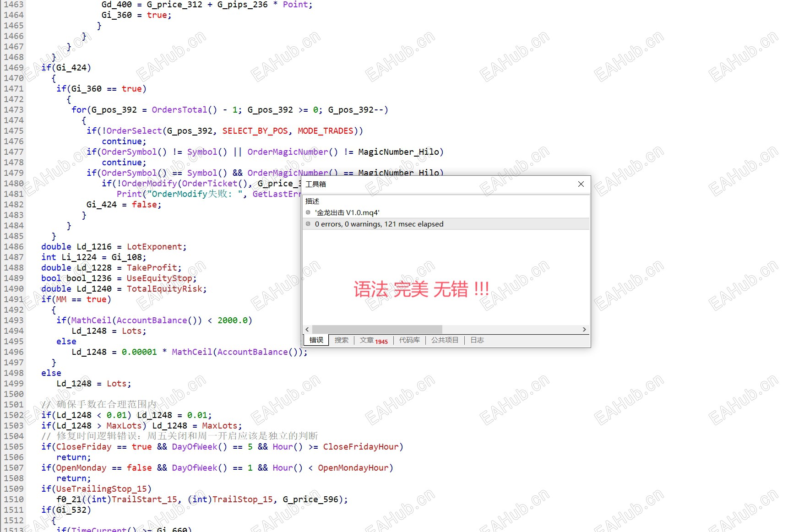Click the OrdersTotal() call in the for loop

pyautogui.click(x=185, y=110)
